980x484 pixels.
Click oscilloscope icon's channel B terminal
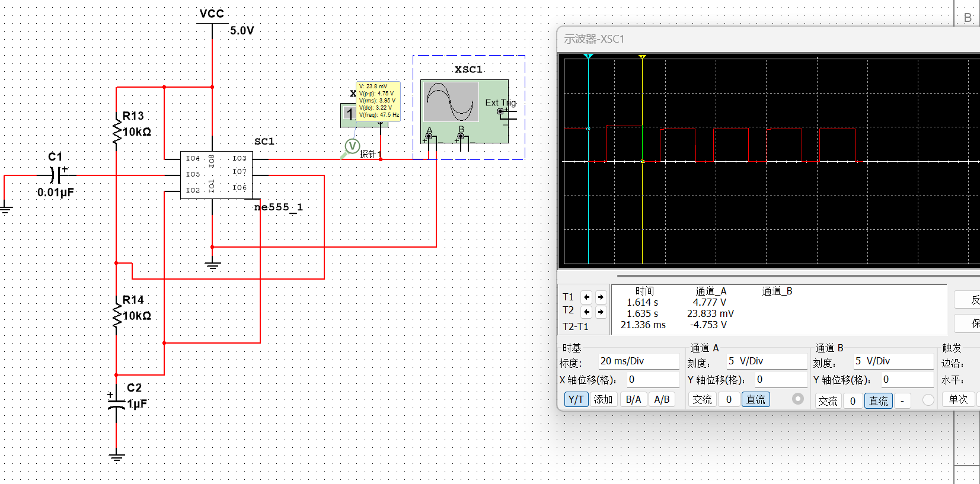pyautogui.click(x=461, y=137)
